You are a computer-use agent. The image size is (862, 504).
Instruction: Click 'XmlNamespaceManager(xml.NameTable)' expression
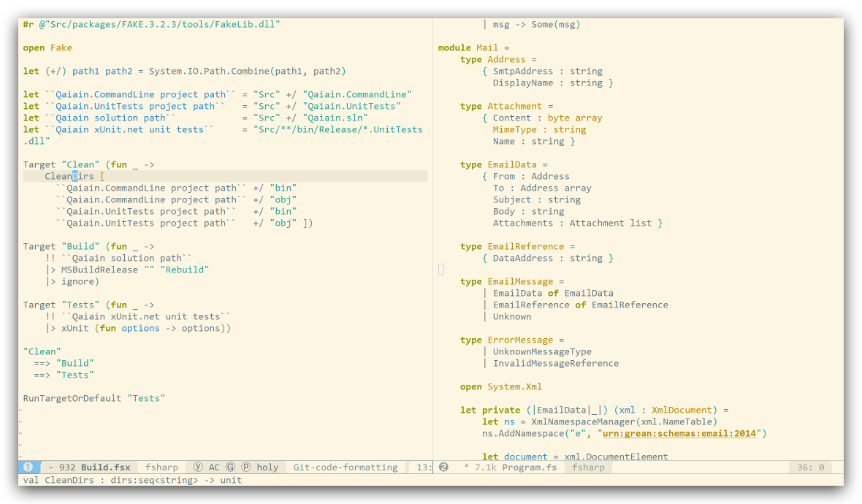click(x=625, y=421)
